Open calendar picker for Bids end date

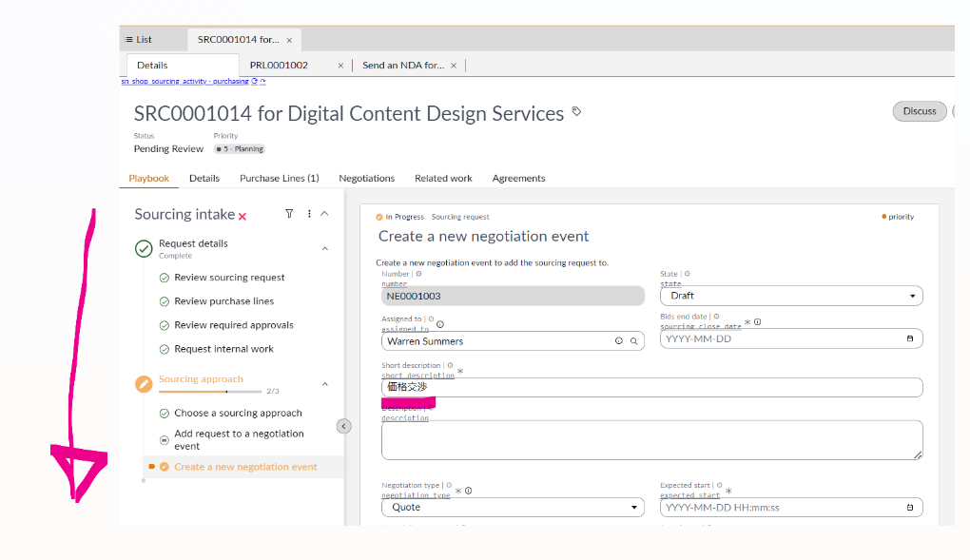click(x=909, y=338)
